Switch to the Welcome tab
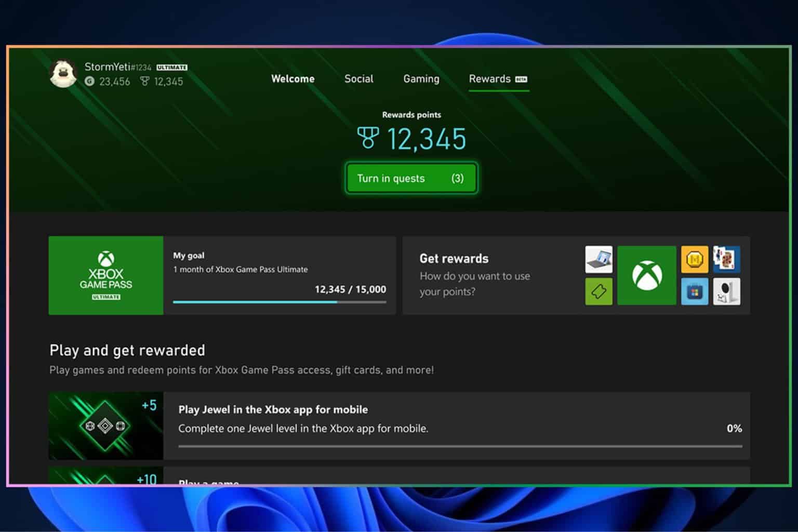This screenshot has width=798, height=532. (x=293, y=79)
